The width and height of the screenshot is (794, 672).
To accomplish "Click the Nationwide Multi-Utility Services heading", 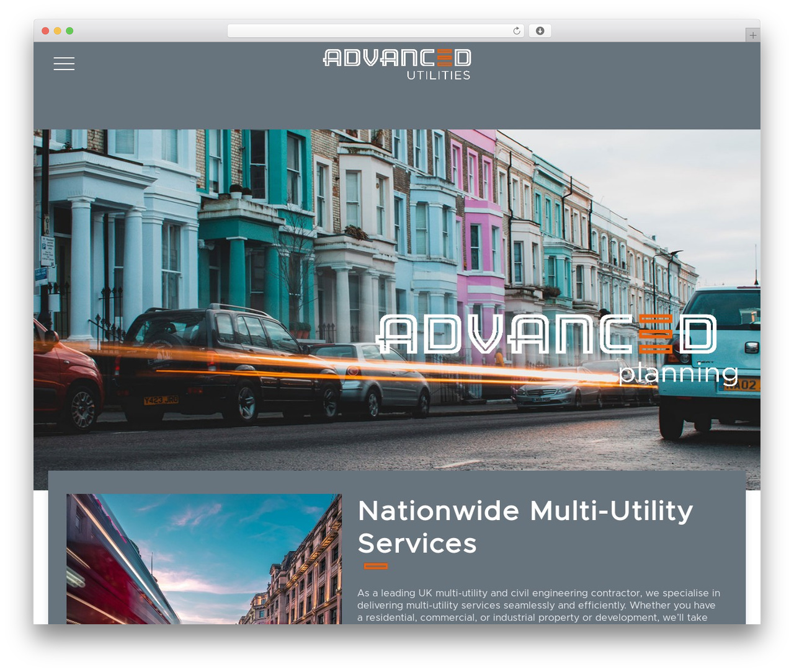I will pos(525,527).
